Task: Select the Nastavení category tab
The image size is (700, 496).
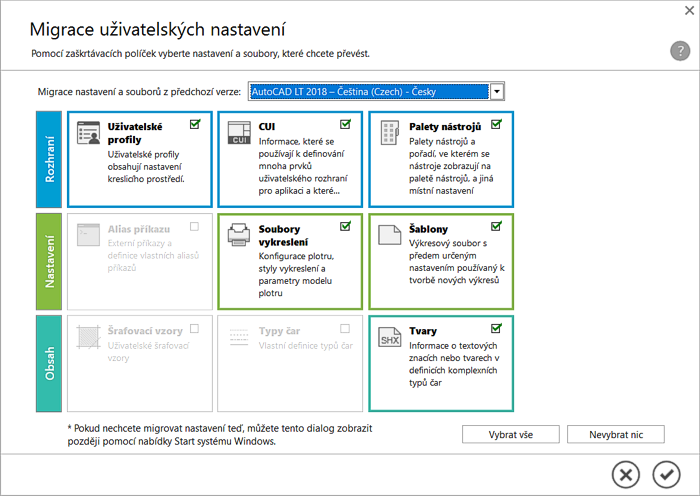Action: 49,260
